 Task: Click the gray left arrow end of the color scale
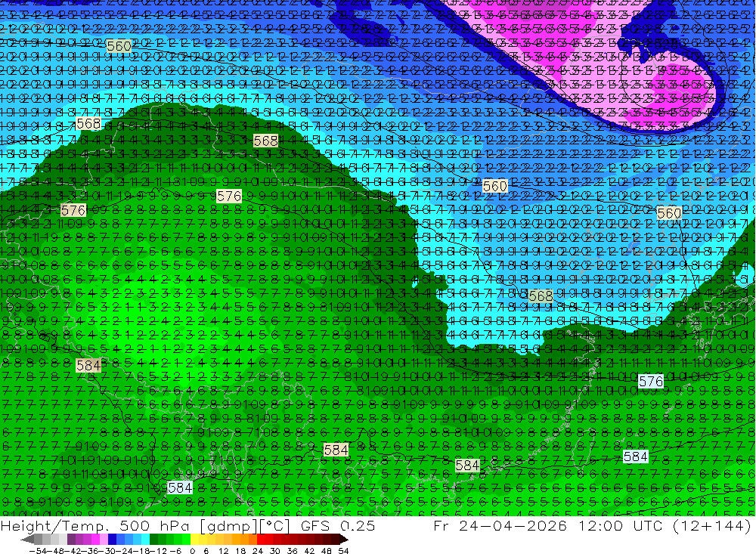pos(27,540)
